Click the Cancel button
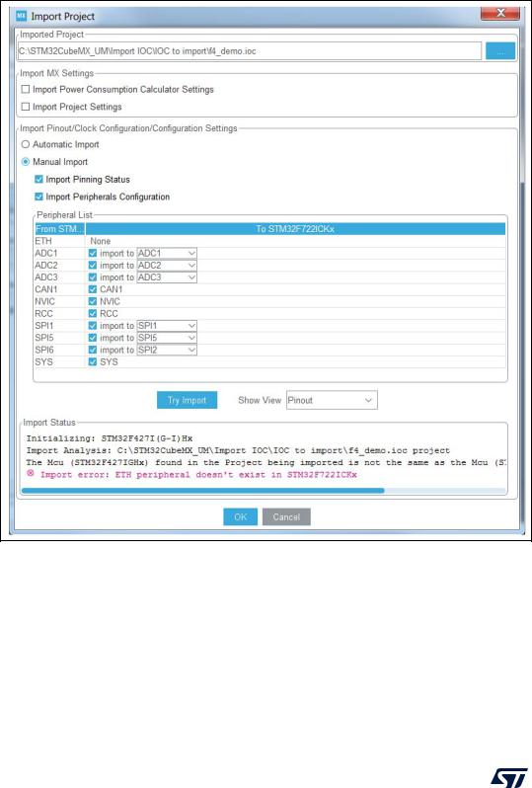This screenshot has height=788, width=532. pyautogui.click(x=286, y=516)
